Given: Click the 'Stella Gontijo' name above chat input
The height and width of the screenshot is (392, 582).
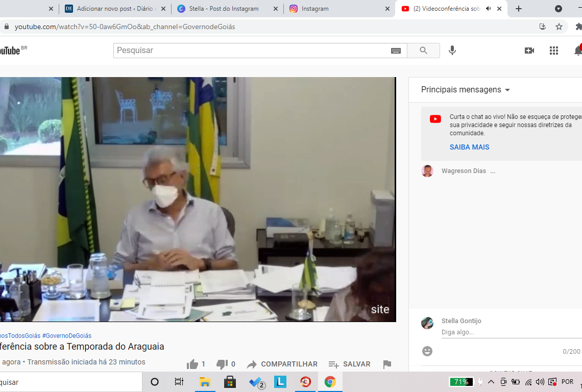Looking at the screenshot, I should coord(462,321).
